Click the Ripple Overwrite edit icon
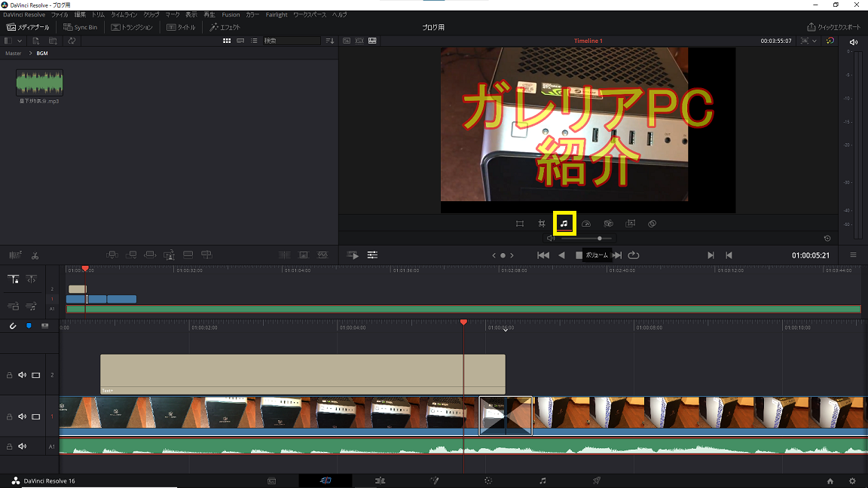 (x=150, y=255)
